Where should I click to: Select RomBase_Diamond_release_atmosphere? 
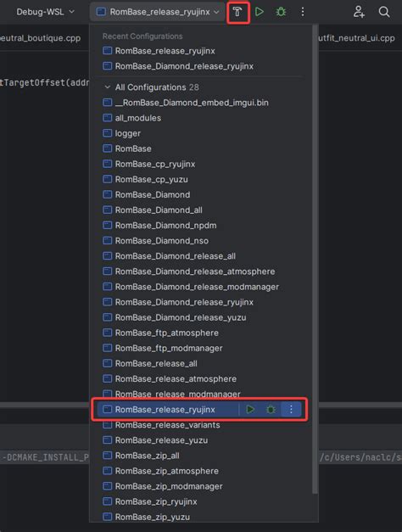200,272
